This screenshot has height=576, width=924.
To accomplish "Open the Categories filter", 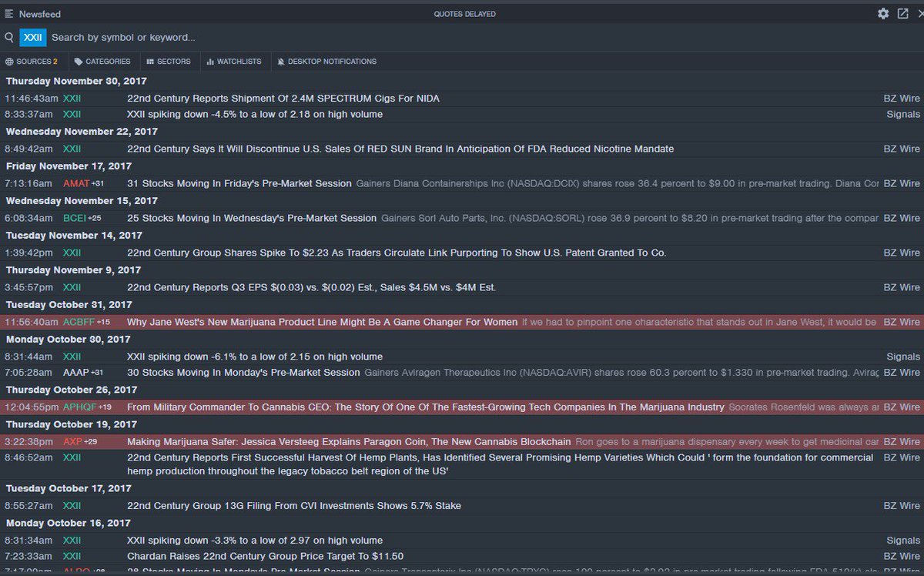I will click(x=102, y=62).
